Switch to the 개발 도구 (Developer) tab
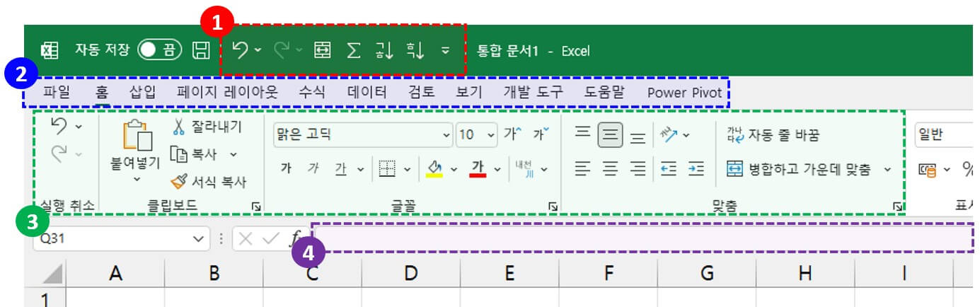This screenshot has height=307, width=980. click(x=533, y=92)
